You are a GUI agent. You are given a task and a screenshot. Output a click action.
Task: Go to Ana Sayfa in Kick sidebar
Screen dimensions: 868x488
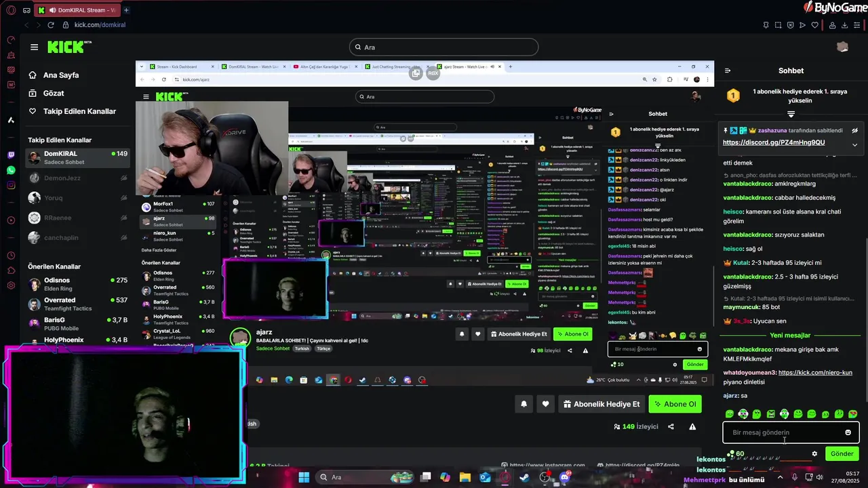pyautogui.click(x=61, y=75)
